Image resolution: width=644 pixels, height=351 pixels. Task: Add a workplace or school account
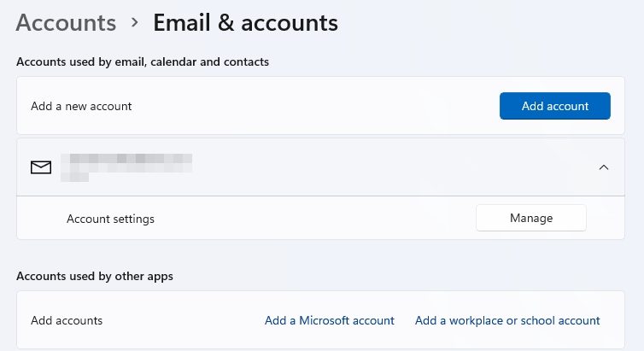pyautogui.click(x=507, y=320)
